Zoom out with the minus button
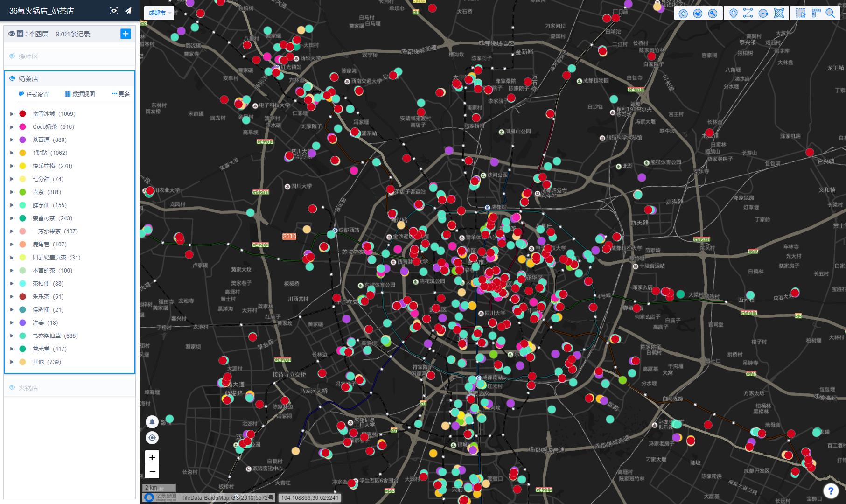 pos(152,471)
